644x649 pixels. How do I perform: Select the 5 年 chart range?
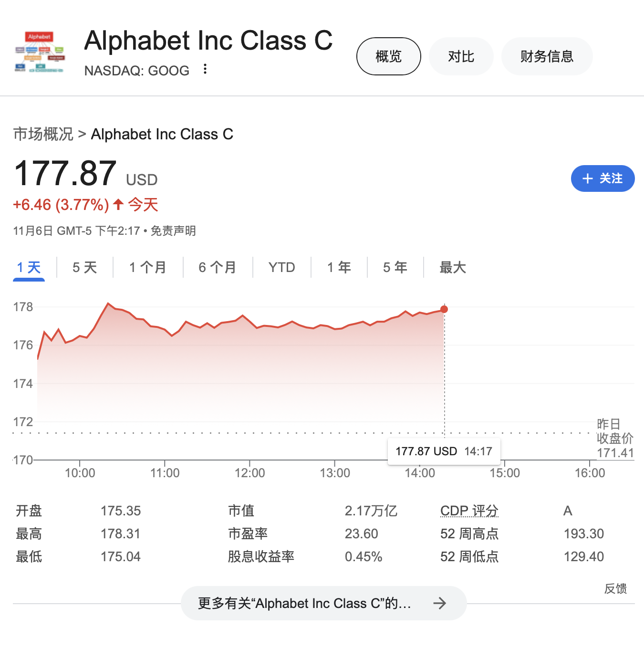click(x=395, y=267)
